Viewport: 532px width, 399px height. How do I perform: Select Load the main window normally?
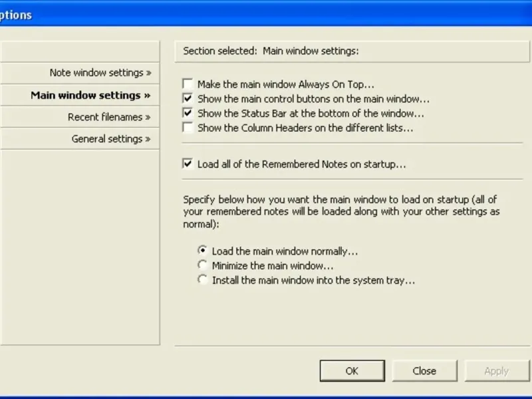click(x=203, y=251)
